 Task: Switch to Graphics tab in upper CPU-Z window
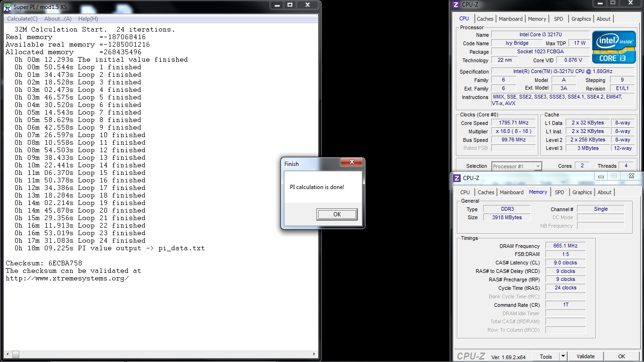coord(581,19)
